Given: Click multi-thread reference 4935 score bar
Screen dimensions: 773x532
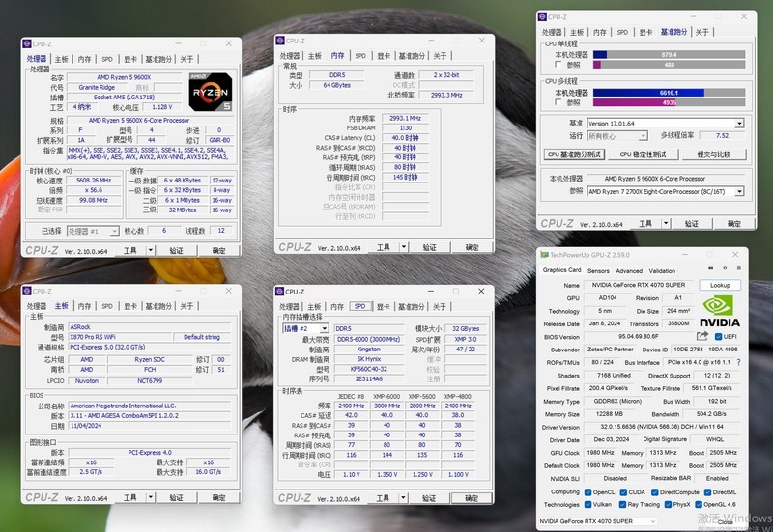Looking at the screenshot, I should click(x=669, y=102).
